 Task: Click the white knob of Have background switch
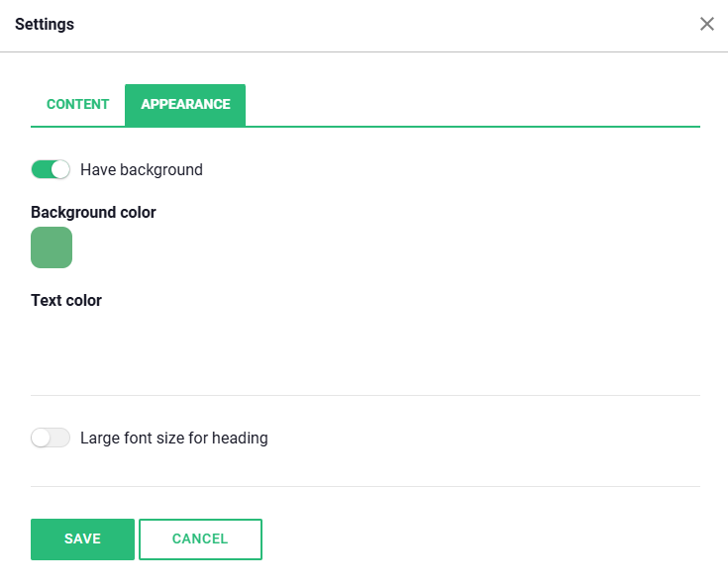click(x=60, y=169)
